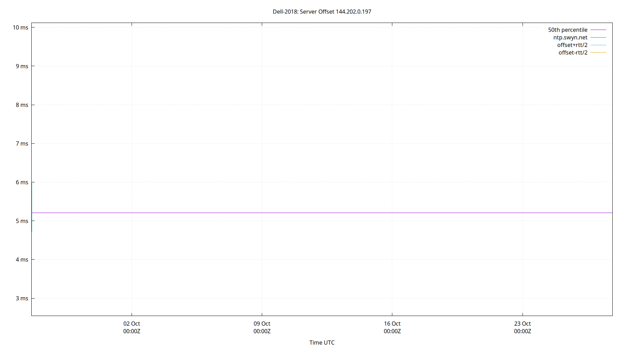Select the horizontal black data line
The width and height of the screenshot is (644, 348).
tap(313, 212)
